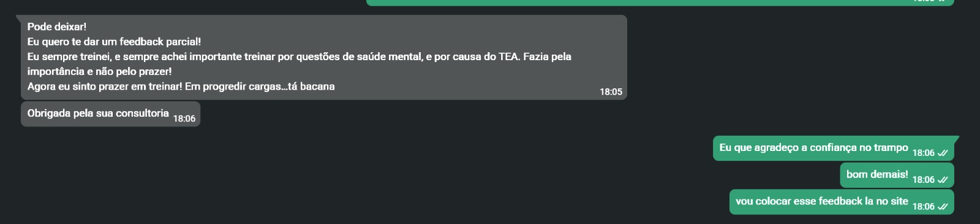Screen dimensions: 980x224
Task: Click "vou colocar esse feedback la no site" text
Action: tap(822, 201)
